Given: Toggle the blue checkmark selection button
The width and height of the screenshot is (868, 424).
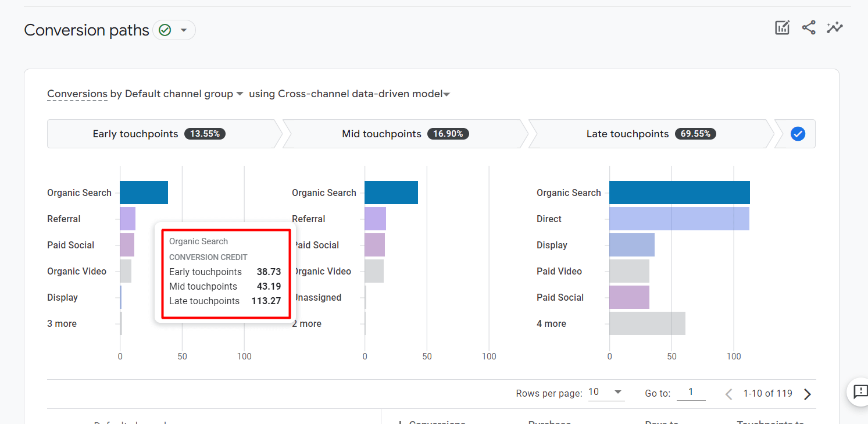Looking at the screenshot, I should click(x=798, y=134).
